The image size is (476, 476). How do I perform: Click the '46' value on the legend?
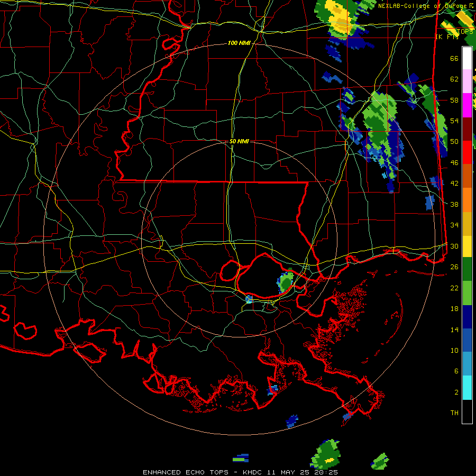(x=454, y=163)
